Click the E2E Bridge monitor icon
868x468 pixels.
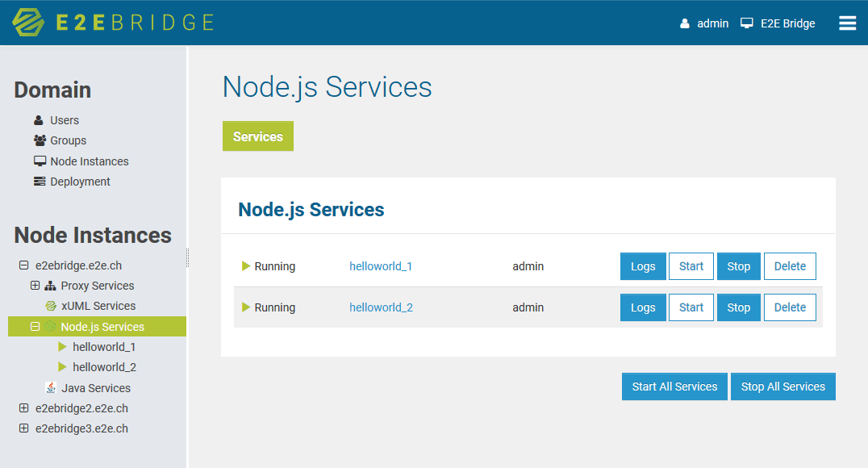[x=749, y=23]
